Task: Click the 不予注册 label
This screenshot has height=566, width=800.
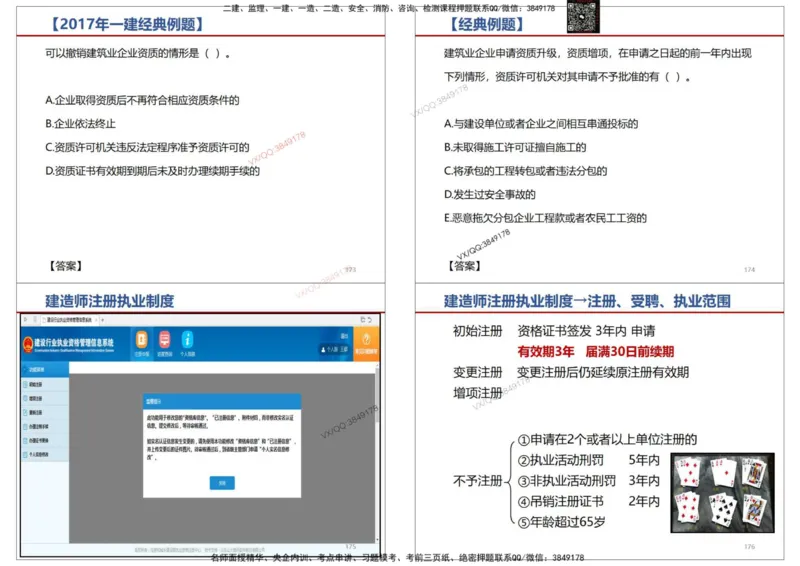Action: [478, 481]
